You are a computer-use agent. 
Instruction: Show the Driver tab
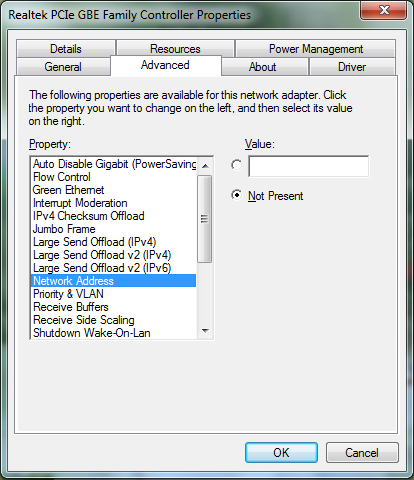click(352, 67)
